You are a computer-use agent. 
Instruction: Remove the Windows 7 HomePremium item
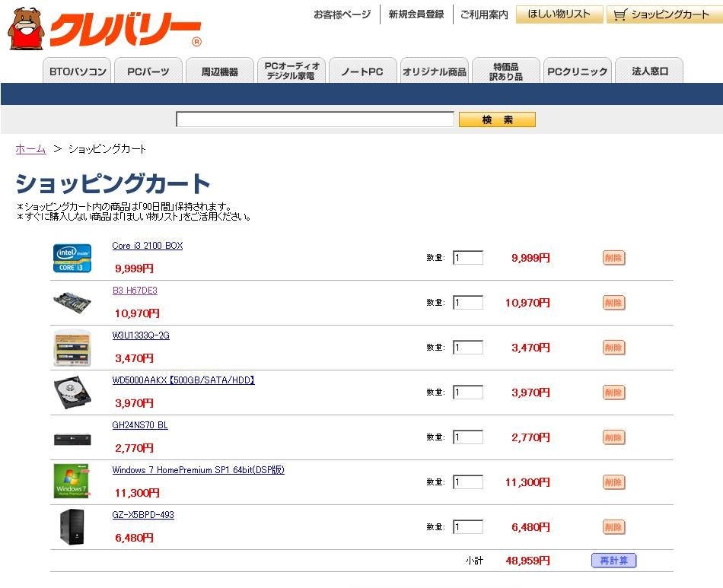click(613, 482)
